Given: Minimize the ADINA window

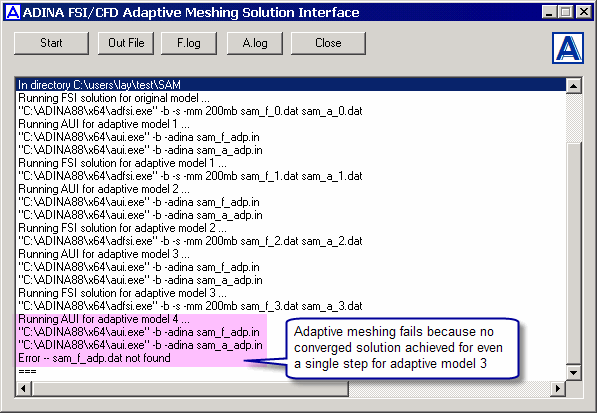Looking at the screenshot, I should pyautogui.click(x=549, y=12).
